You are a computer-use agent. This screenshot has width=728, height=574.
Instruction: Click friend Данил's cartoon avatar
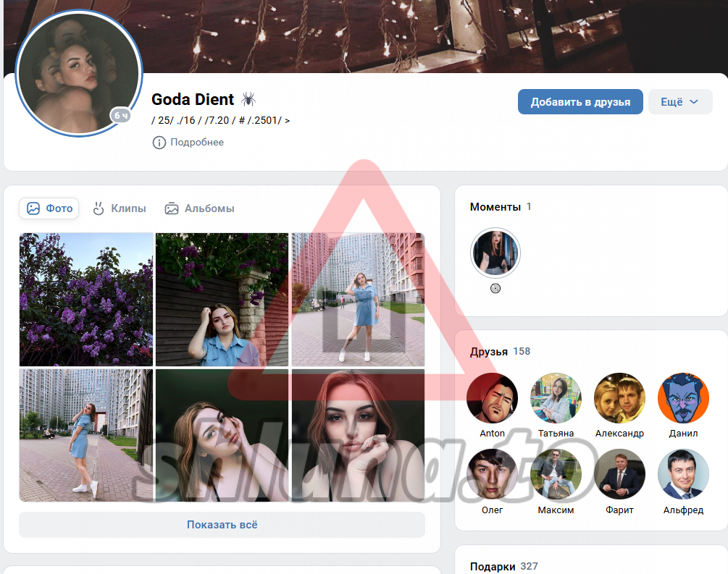pyautogui.click(x=682, y=398)
